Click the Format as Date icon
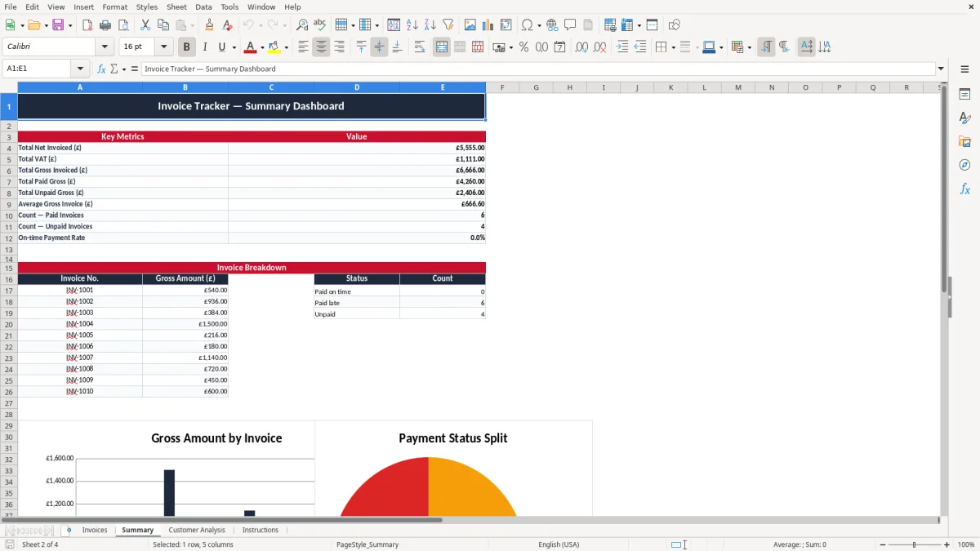The height and width of the screenshot is (551, 980). 559,47
